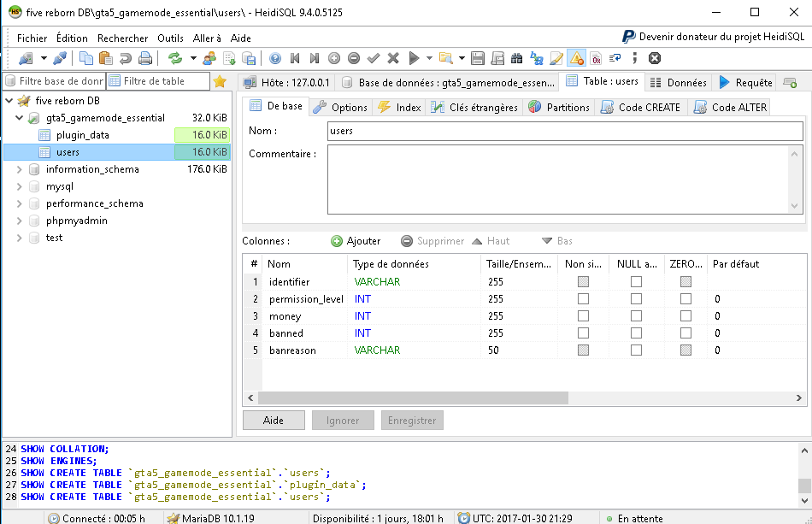Refresh using the green arrows icon
The image size is (812, 524).
click(x=175, y=58)
